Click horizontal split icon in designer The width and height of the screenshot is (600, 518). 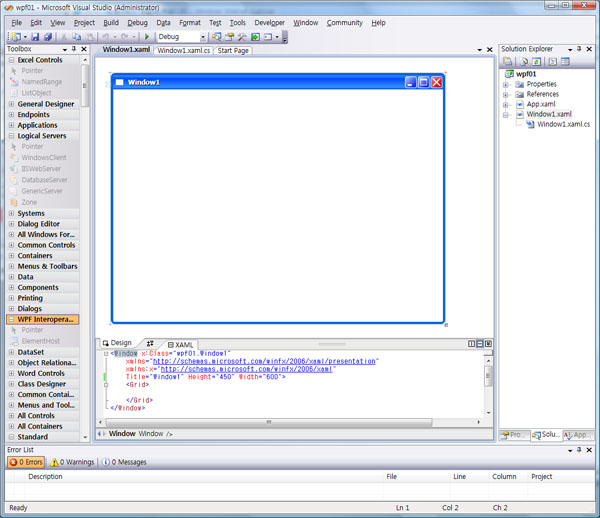click(x=480, y=344)
